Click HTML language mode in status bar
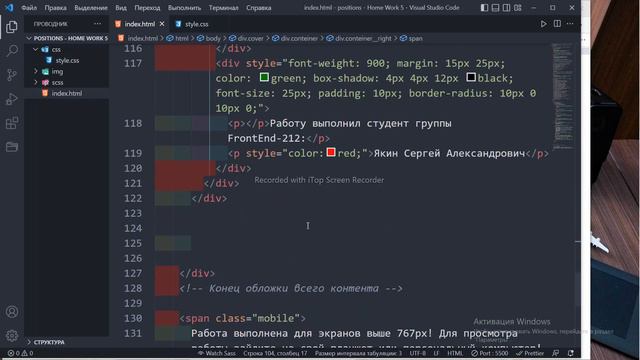640x360 pixels. tap(455, 353)
